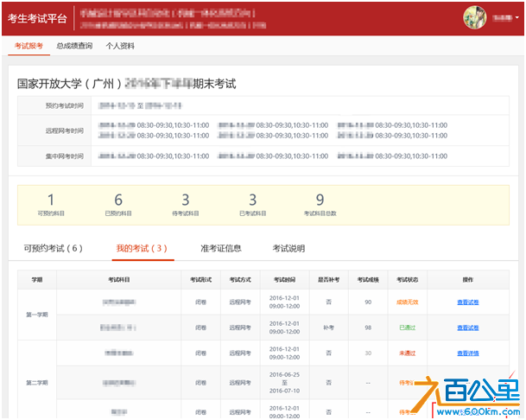Click the 3 已考试科目 counter

coord(252,205)
